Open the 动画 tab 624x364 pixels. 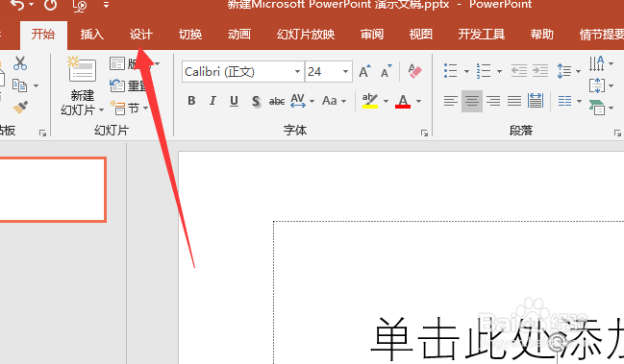[239, 35]
